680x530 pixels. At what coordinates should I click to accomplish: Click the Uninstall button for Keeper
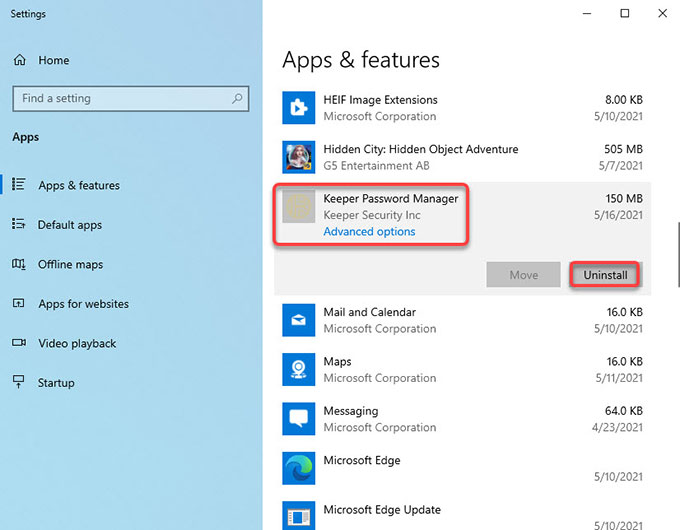tap(605, 275)
